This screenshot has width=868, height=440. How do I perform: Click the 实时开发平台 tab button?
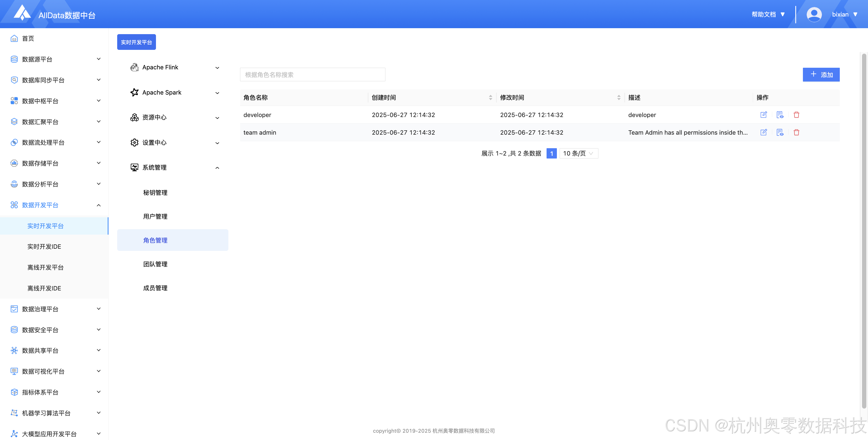pos(136,42)
